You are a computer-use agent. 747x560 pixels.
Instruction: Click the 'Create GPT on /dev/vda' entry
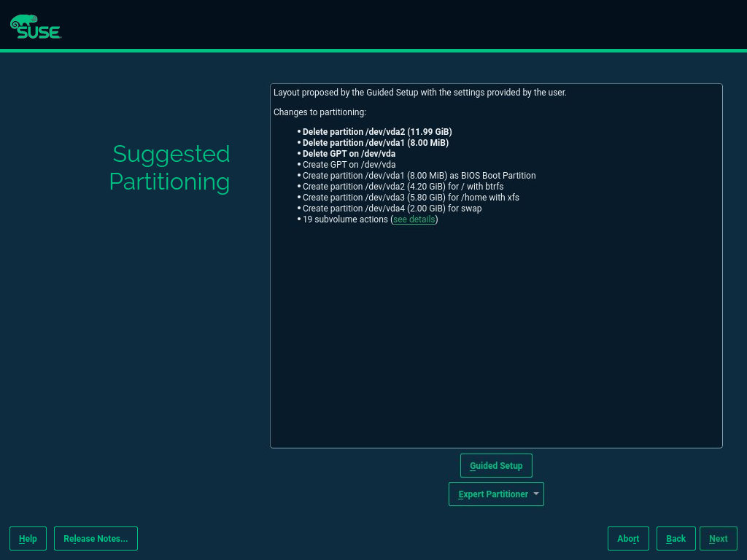tap(349, 165)
